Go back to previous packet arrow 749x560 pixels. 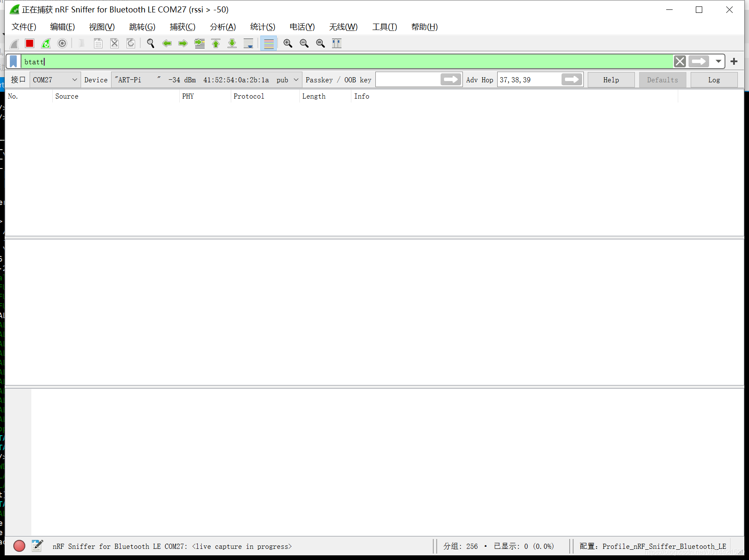click(167, 43)
